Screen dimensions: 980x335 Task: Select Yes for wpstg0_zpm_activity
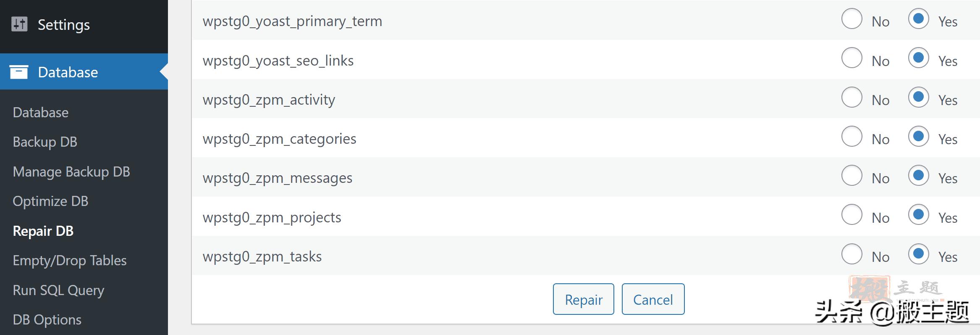918,98
